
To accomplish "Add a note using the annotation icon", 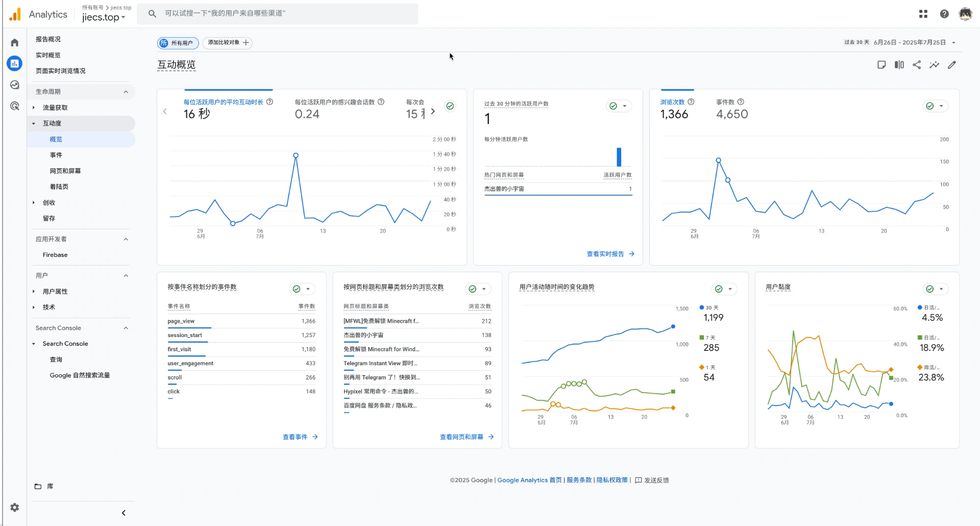I will click(881, 65).
